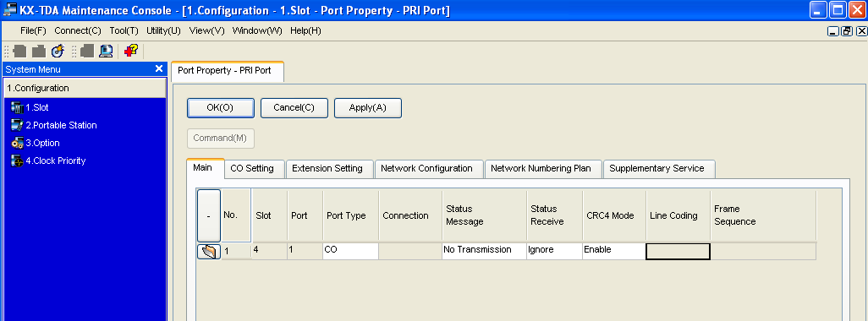Image resolution: width=868 pixels, height=321 pixels.
Task: Click the computer monitor toolbar icon
Action: pos(106,52)
